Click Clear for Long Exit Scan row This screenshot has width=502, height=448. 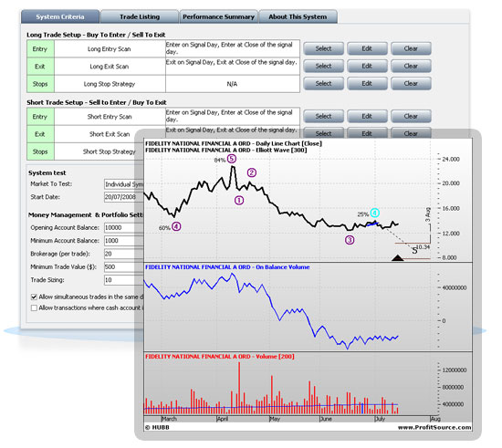411,66
